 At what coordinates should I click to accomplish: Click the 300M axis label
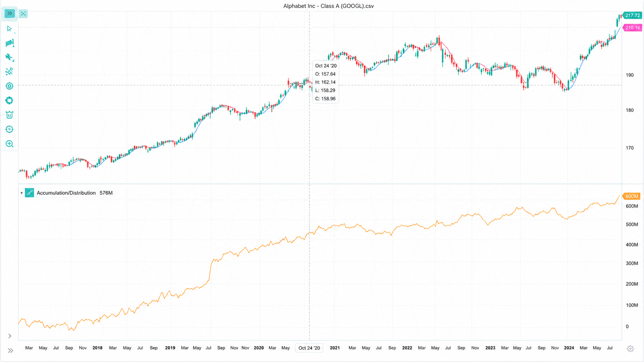pyautogui.click(x=632, y=264)
